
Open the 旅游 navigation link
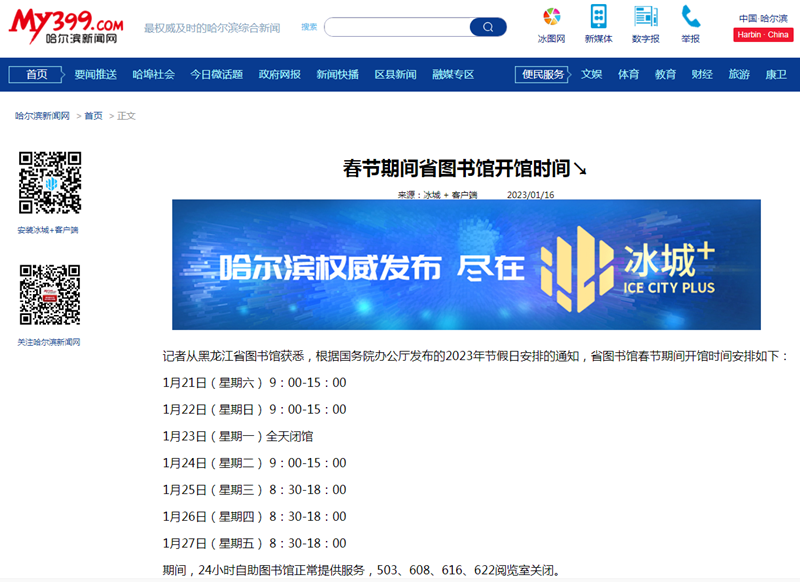click(x=739, y=74)
